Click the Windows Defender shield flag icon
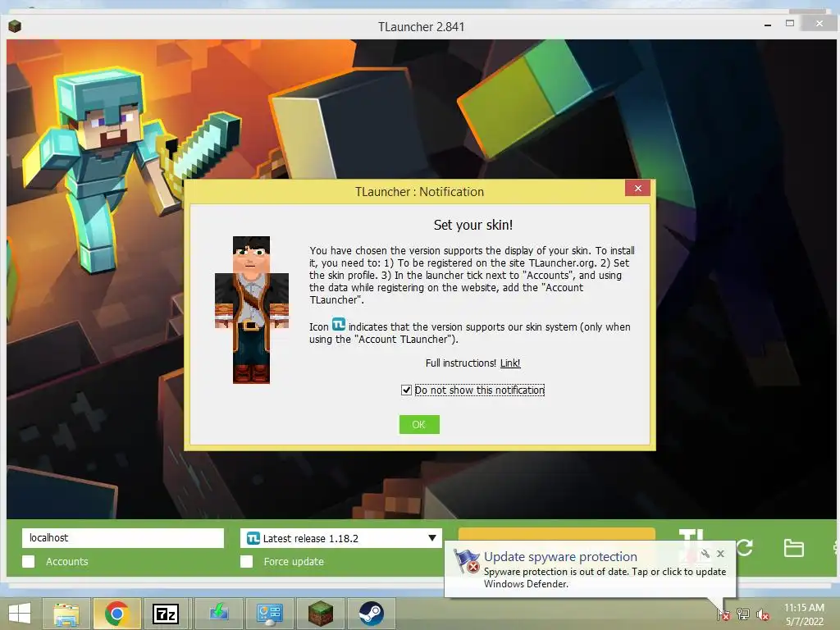Image resolution: width=840 pixels, height=630 pixels. 467,561
